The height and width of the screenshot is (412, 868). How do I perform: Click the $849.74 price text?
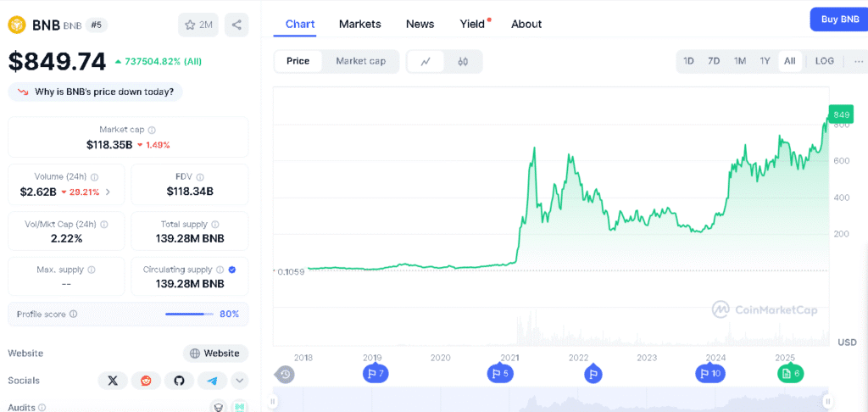point(57,62)
